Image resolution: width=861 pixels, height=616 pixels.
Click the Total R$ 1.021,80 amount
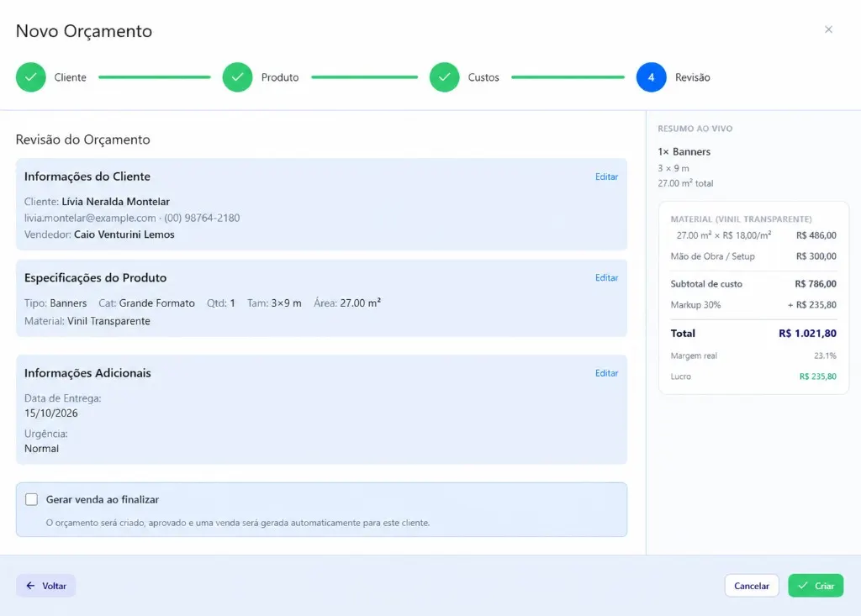coord(807,334)
